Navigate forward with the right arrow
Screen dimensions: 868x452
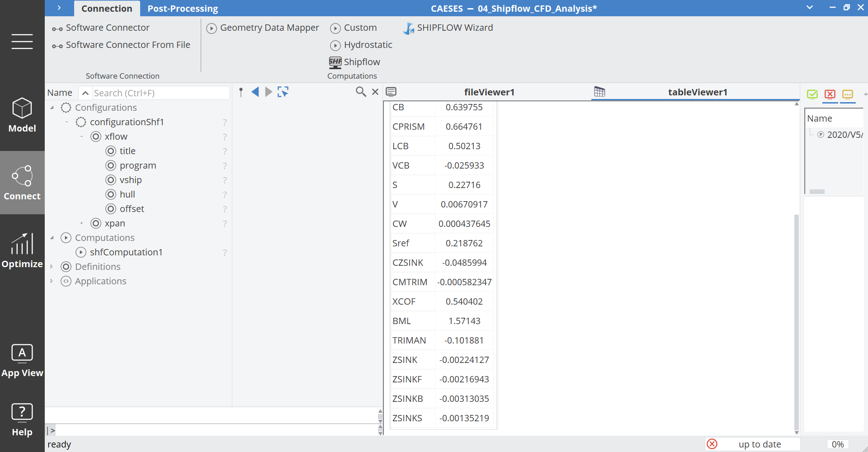click(x=269, y=92)
